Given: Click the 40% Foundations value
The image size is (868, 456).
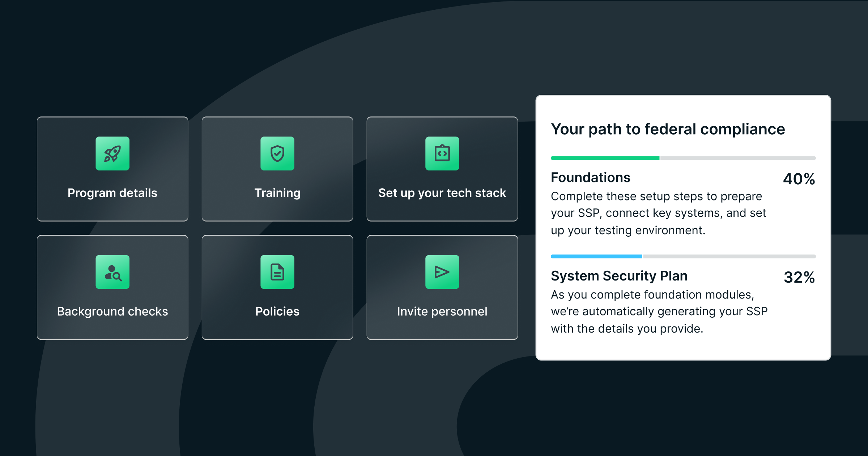Looking at the screenshot, I should point(799,179).
